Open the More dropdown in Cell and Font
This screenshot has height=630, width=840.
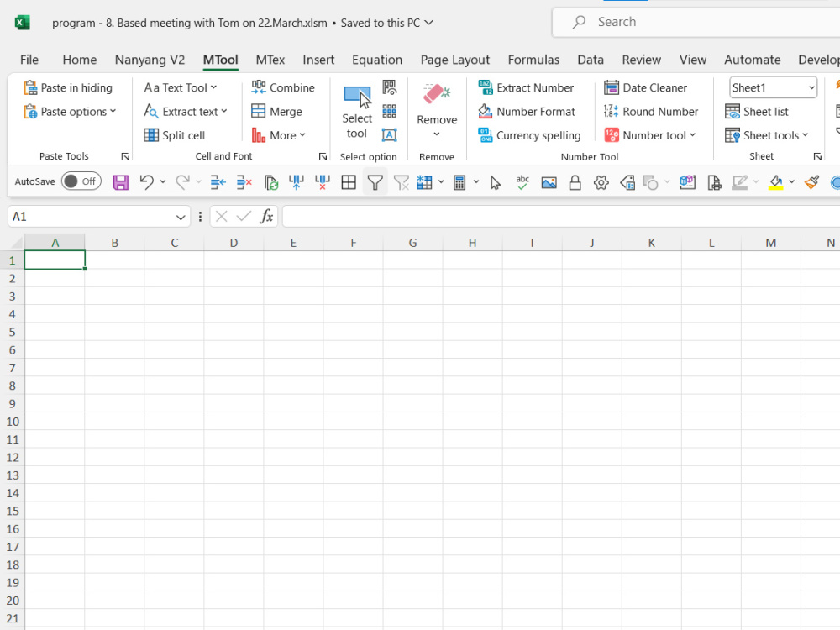(279, 135)
